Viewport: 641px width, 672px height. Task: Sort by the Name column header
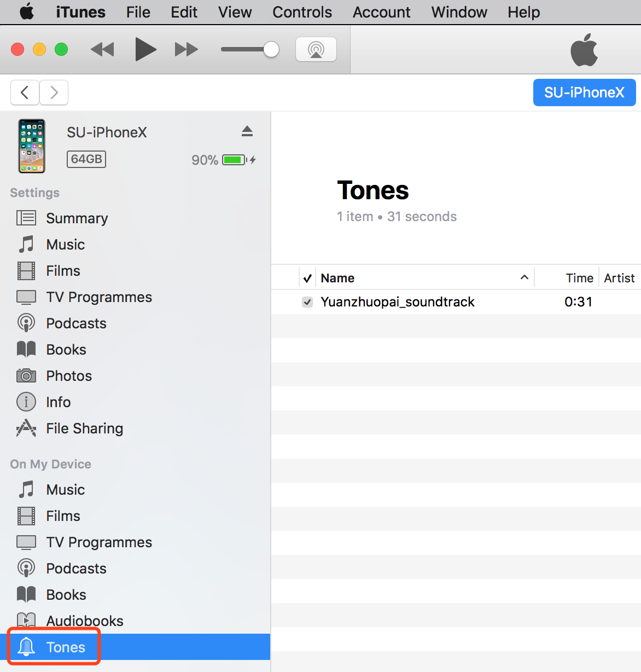pos(425,278)
